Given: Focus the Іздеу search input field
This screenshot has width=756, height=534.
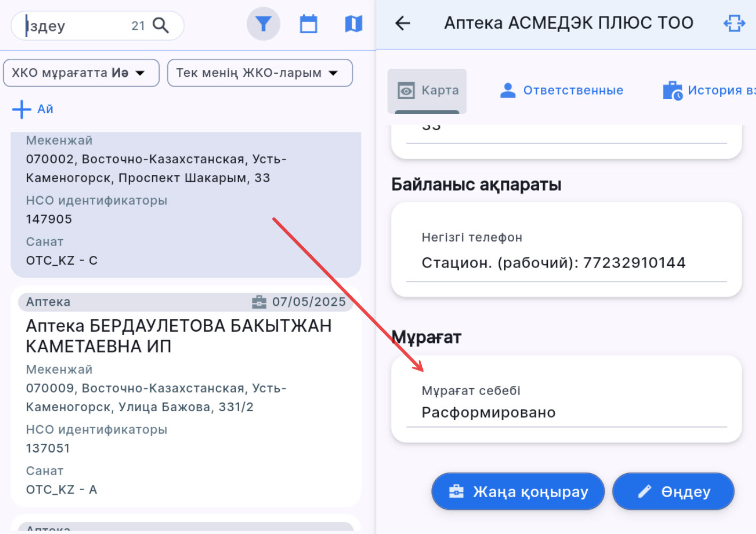Looking at the screenshot, I should 75,26.
